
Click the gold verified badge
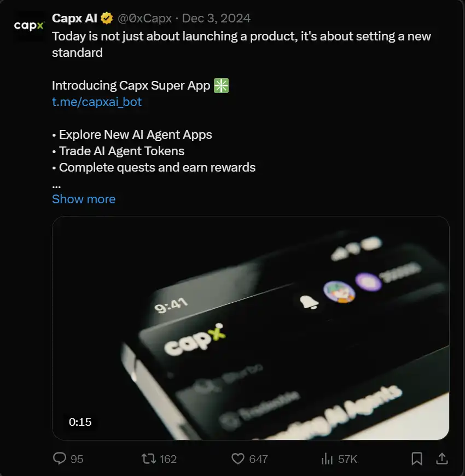click(107, 19)
